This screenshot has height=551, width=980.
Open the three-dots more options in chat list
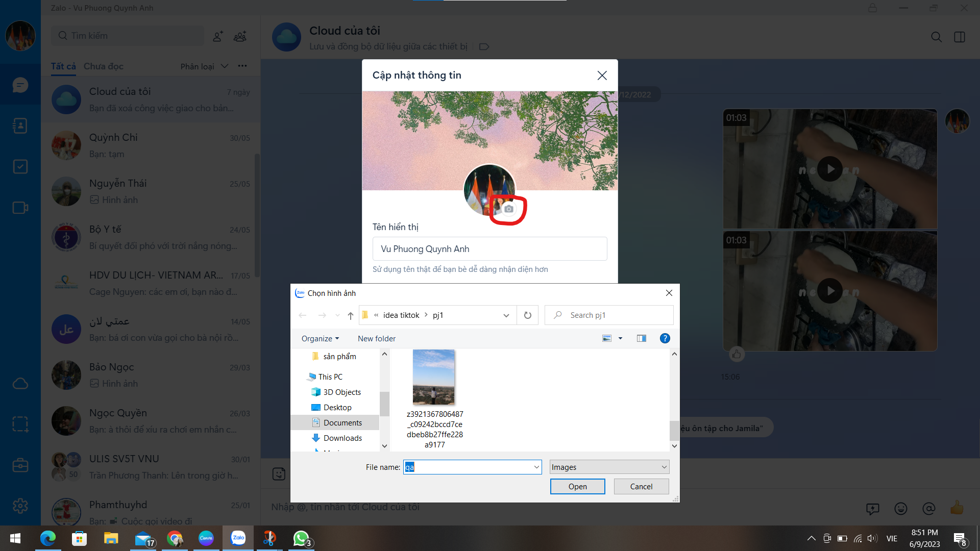tap(242, 66)
